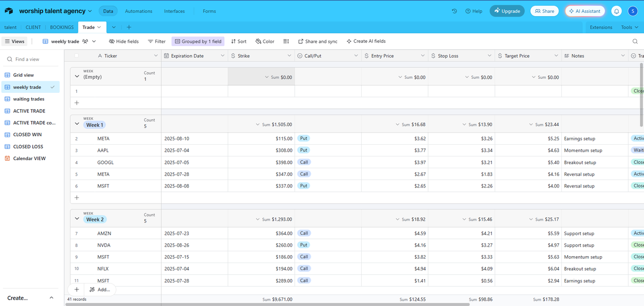Click Share and sync

(318, 41)
